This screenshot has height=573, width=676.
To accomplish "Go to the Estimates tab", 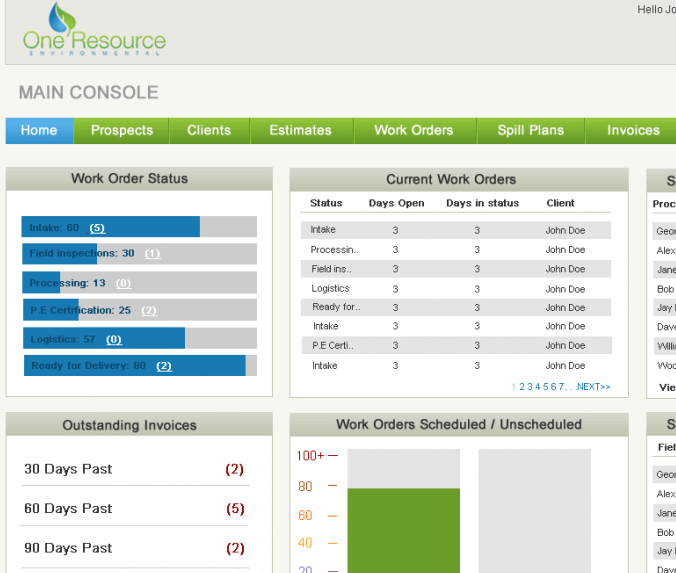I will click(300, 130).
